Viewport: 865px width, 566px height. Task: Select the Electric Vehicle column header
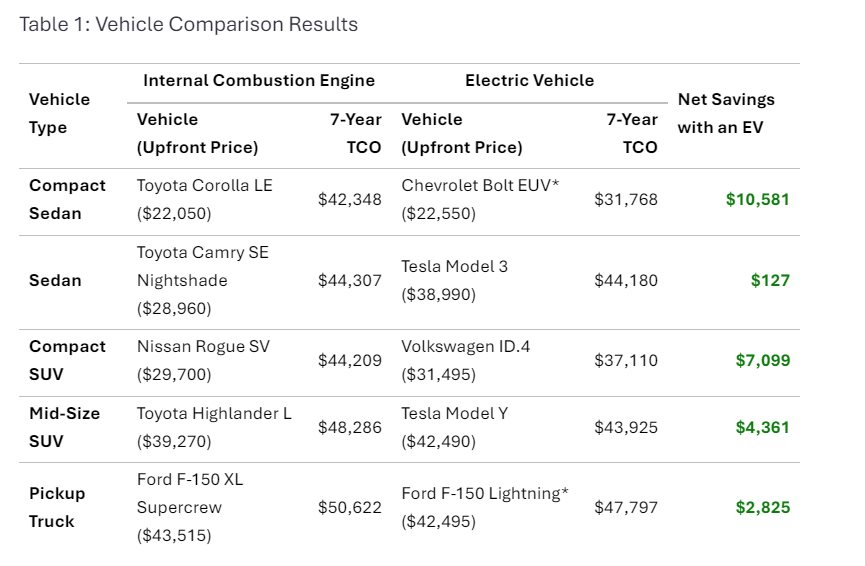click(529, 81)
